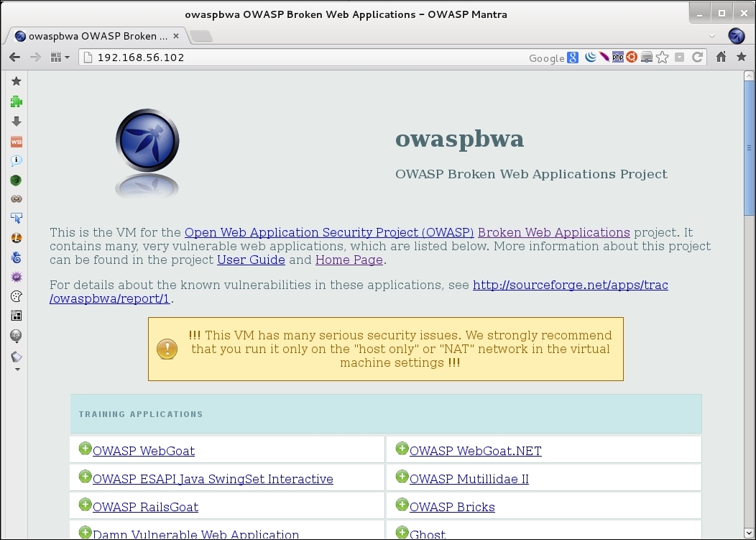Open the OWASP WebGoat.NET link
Image resolution: width=756 pixels, height=540 pixels.
[476, 451]
